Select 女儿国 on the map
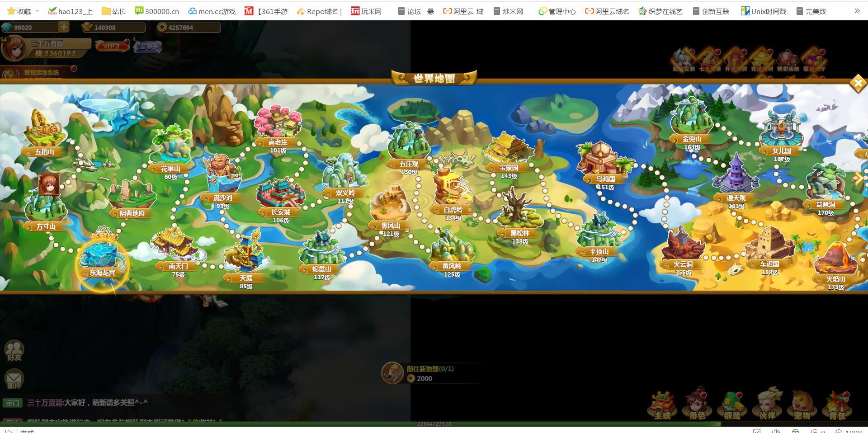The width and height of the screenshot is (868, 433). coord(781,131)
